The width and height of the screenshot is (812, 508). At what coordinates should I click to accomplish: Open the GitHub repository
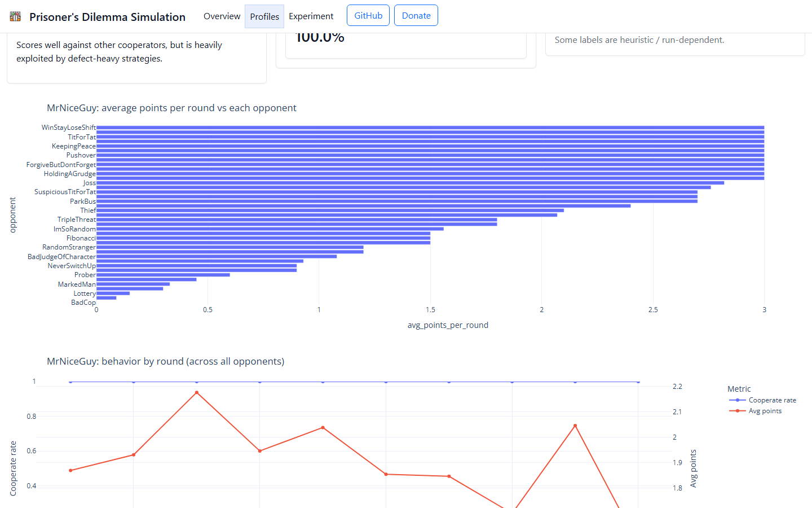[x=368, y=15]
